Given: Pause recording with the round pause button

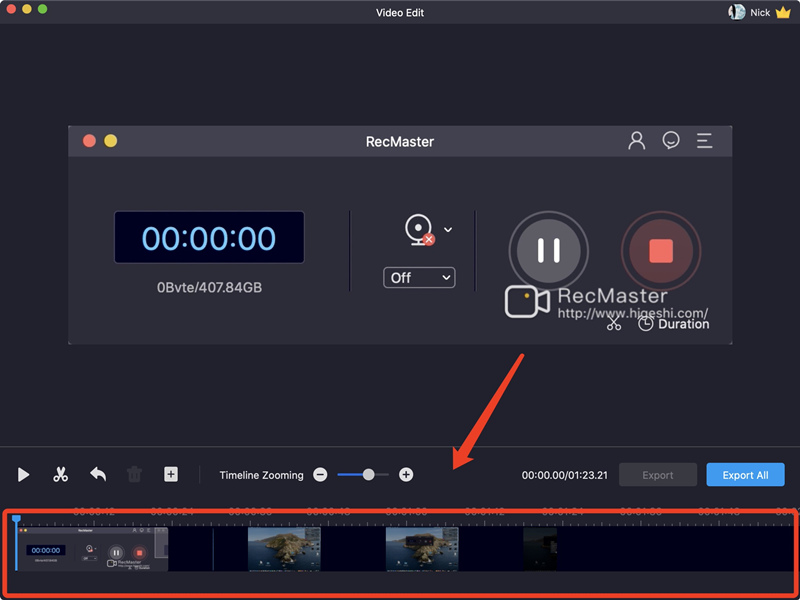Looking at the screenshot, I should point(548,251).
